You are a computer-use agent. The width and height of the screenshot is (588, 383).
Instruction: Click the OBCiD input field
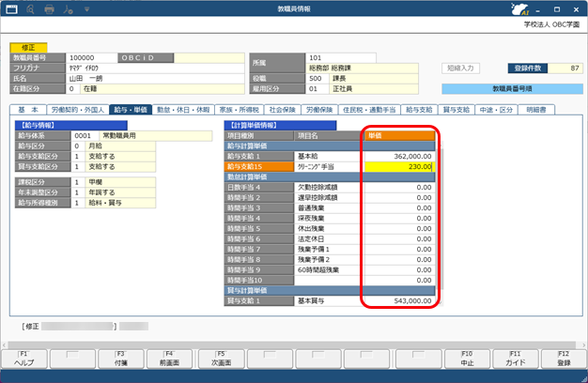pyautogui.click(x=209, y=57)
